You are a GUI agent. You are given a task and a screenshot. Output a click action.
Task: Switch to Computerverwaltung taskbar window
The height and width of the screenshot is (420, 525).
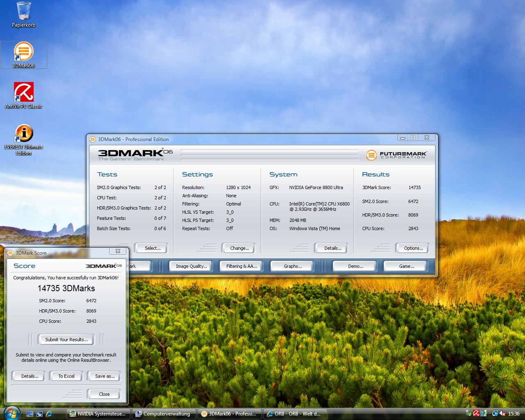pyautogui.click(x=164, y=414)
